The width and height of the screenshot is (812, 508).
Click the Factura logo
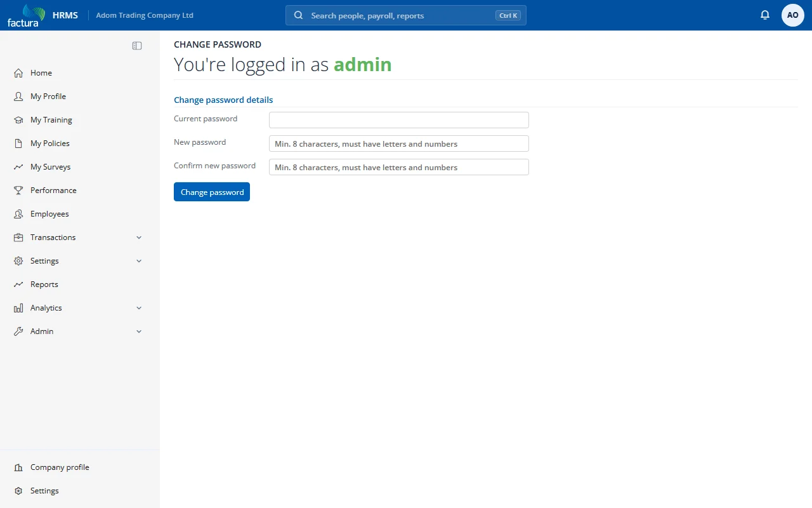tap(26, 15)
